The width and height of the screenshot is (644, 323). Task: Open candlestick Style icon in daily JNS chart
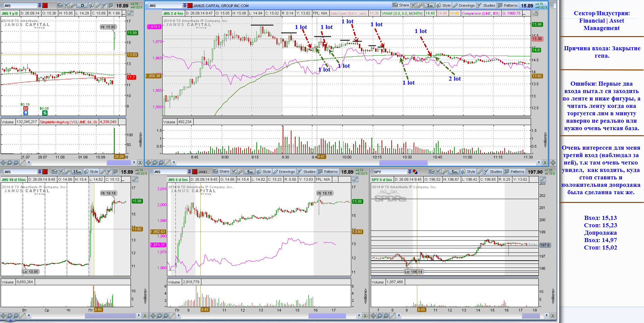[x=92, y=5]
